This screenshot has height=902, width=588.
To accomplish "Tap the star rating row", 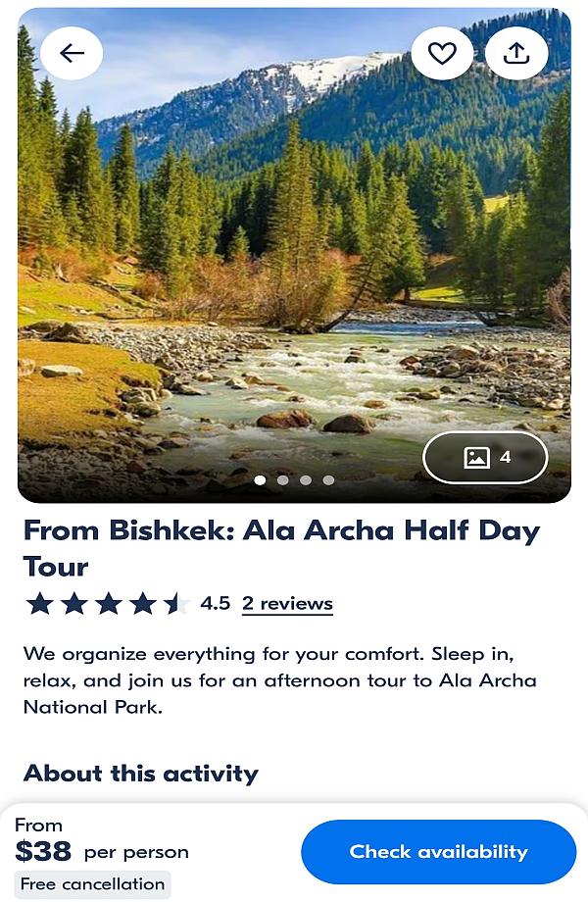I will [108, 603].
